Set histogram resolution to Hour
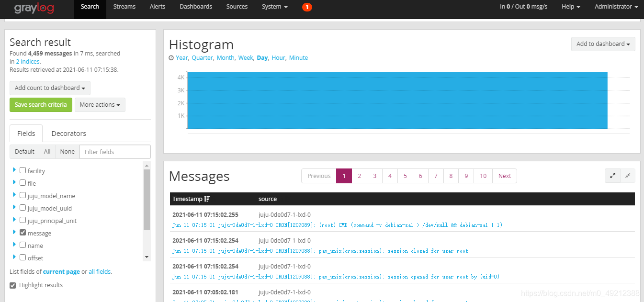Screen dimensions: 644x302 point(278,58)
